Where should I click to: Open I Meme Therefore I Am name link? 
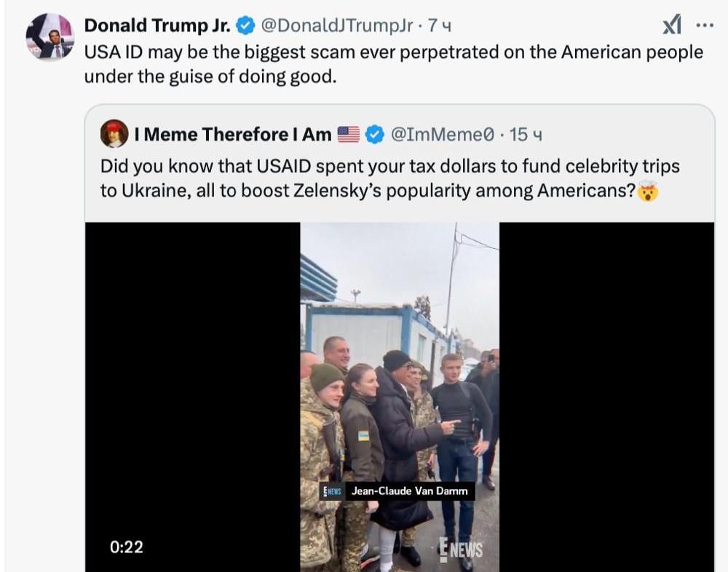coord(233,135)
